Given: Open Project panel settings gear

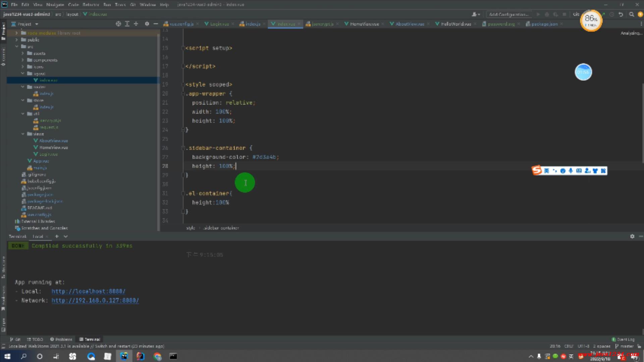Looking at the screenshot, I should [147, 24].
